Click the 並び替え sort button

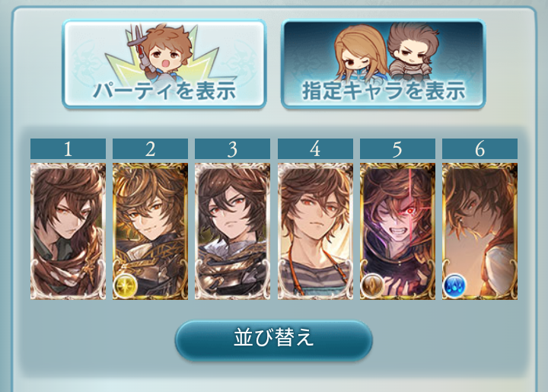(274, 340)
